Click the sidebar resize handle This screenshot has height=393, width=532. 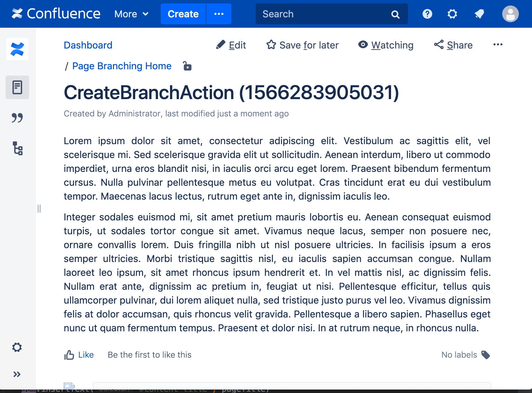pos(39,208)
